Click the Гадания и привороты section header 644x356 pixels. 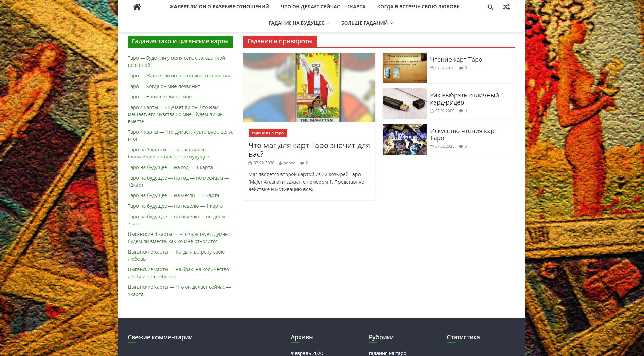pos(280,41)
